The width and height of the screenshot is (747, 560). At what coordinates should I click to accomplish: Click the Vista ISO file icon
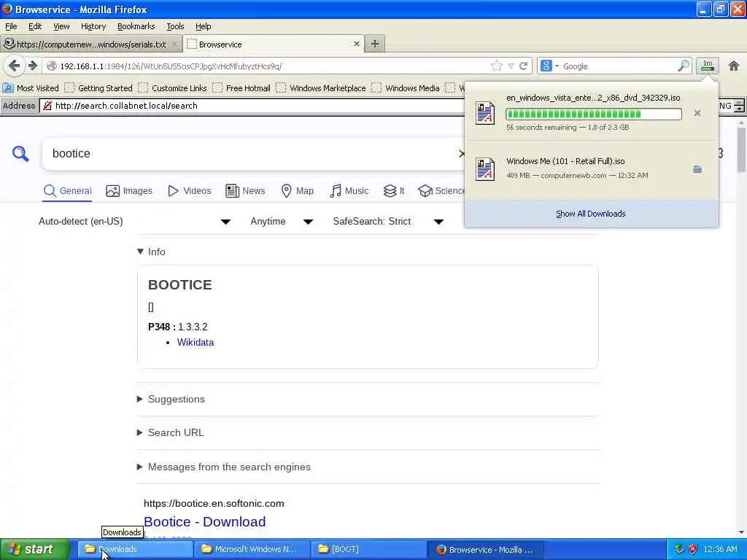485,113
